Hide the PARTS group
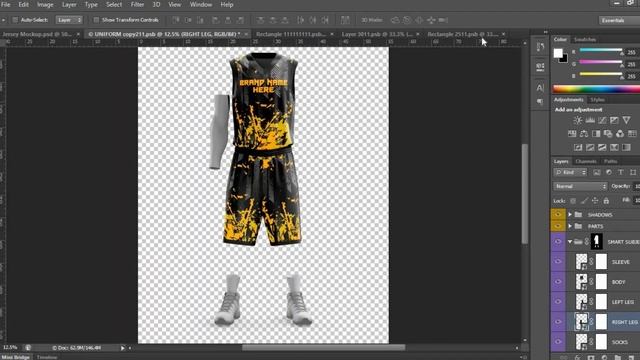 (558, 226)
